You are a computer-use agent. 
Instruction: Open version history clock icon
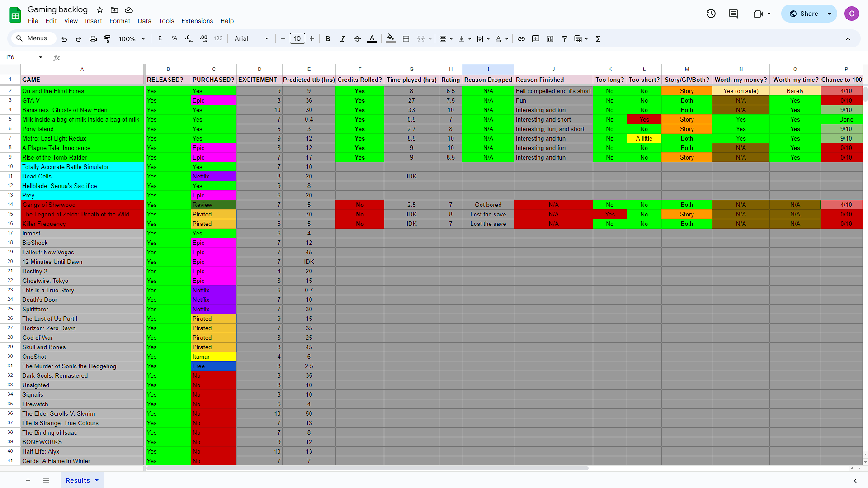(711, 14)
